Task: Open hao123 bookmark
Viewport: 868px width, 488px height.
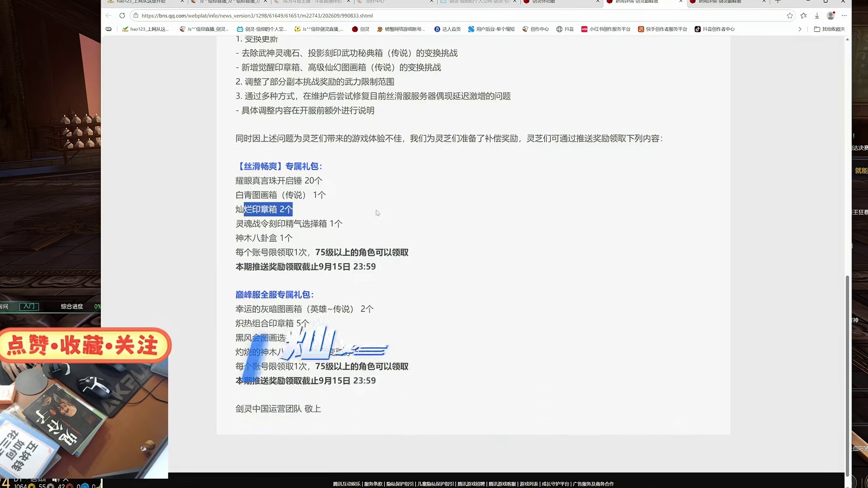Action: click(x=145, y=29)
